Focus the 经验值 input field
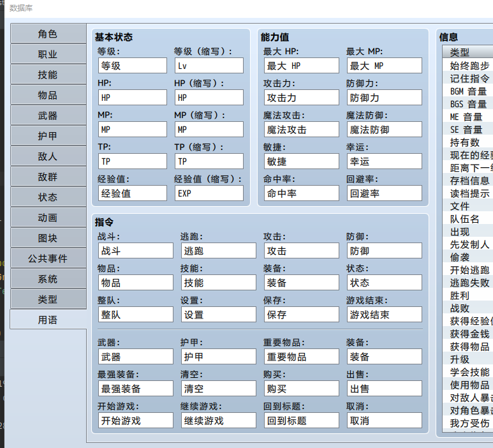Image resolution: width=493 pixels, height=448 pixels. tap(133, 193)
